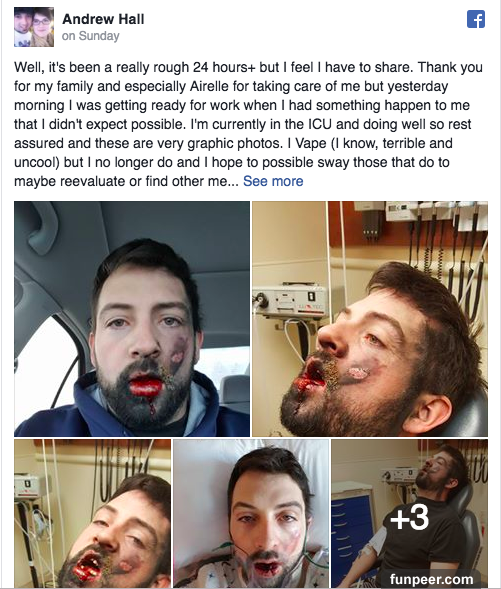This screenshot has height=589, width=501.
Task: Open the bottom-left close-up photo
Action: [x=92, y=513]
